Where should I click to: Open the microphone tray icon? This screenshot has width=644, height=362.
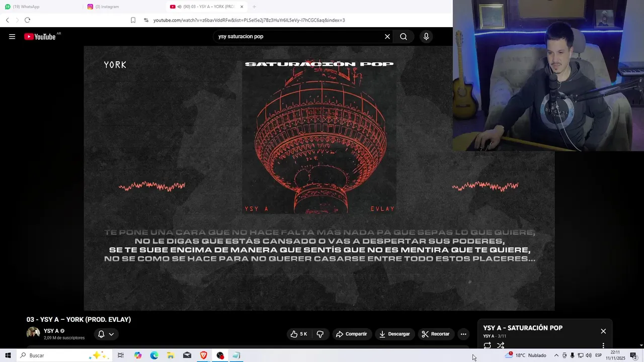click(572, 355)
